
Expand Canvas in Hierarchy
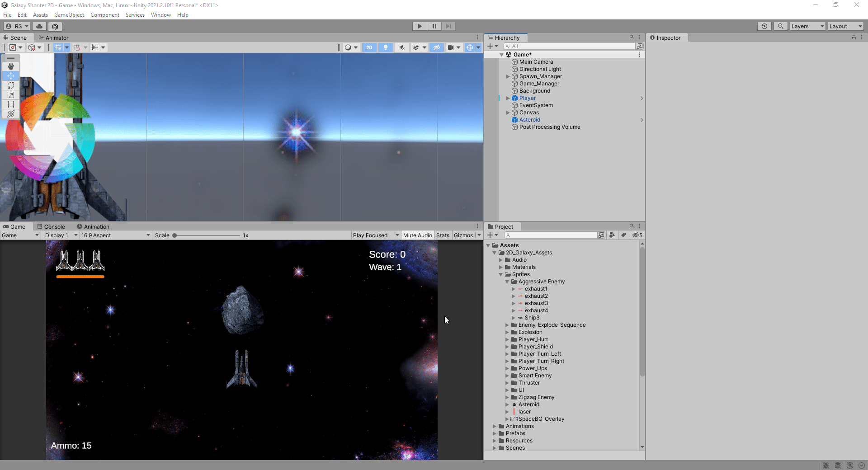point(508,113)
